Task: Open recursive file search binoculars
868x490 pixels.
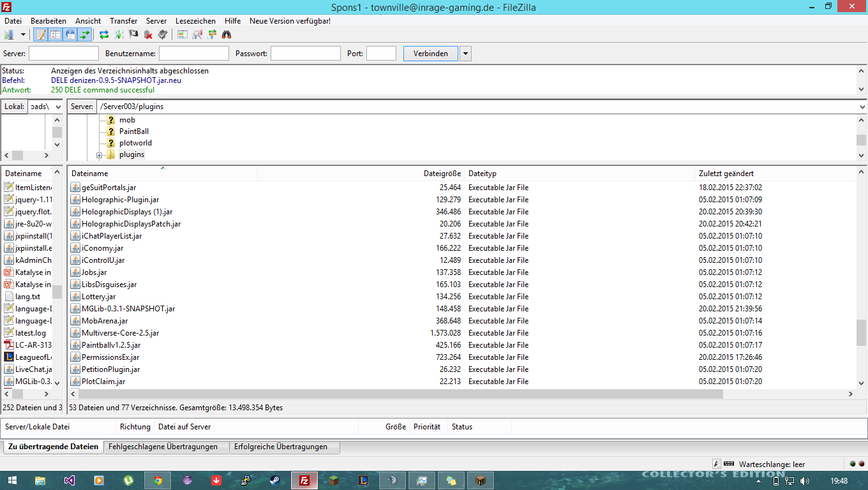Action: point(227,34)
